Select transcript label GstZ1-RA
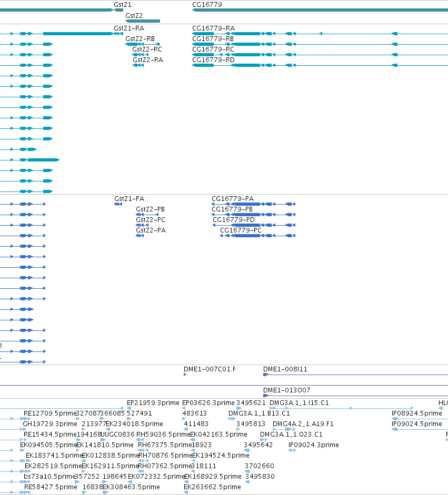This screenshot has height=495, width=448. 129,28
